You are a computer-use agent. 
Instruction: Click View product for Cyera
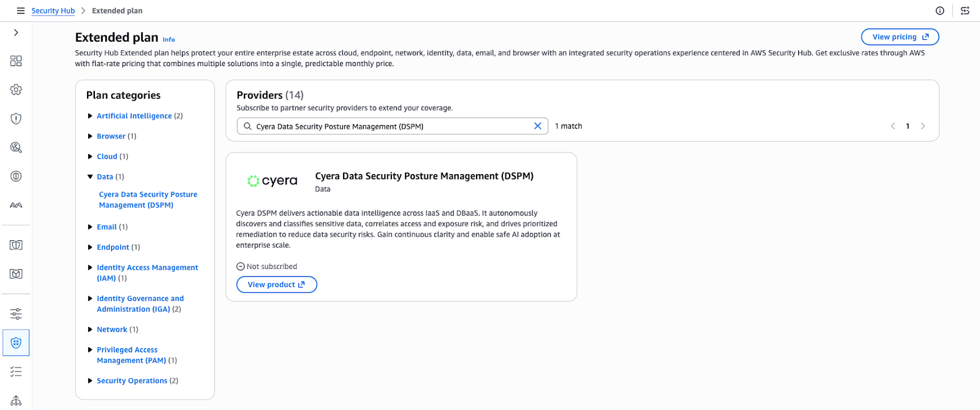click(276, 284)
